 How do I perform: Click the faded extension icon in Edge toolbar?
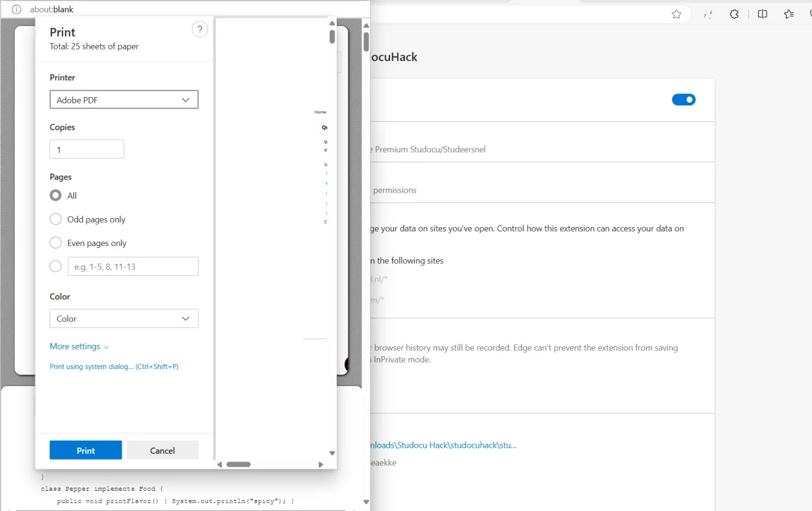(708, 14)
